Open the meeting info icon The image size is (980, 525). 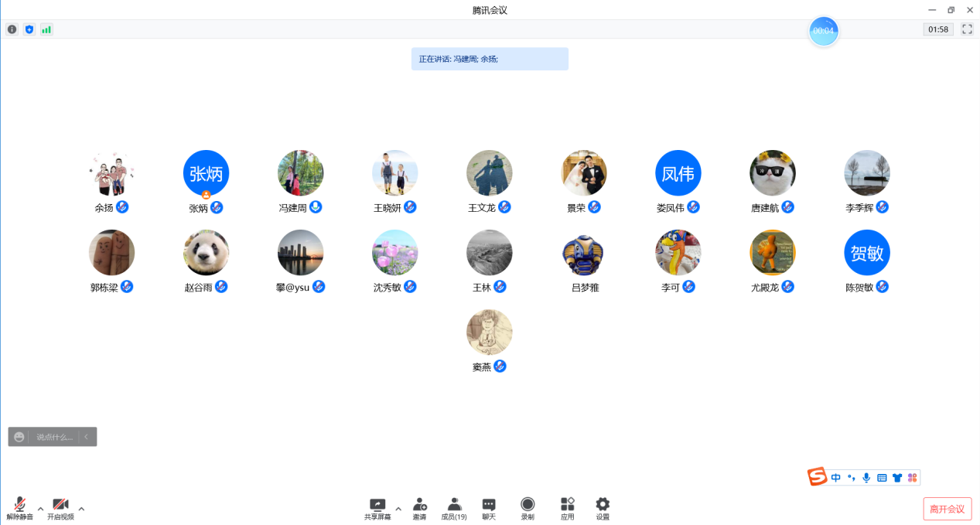click(12, 29)
